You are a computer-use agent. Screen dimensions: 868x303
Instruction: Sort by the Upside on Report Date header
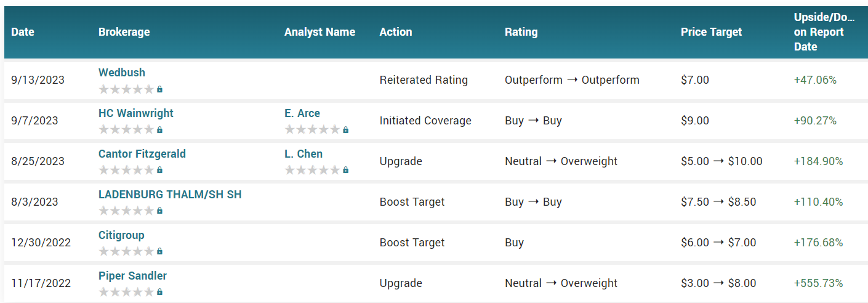coord(825,32)
